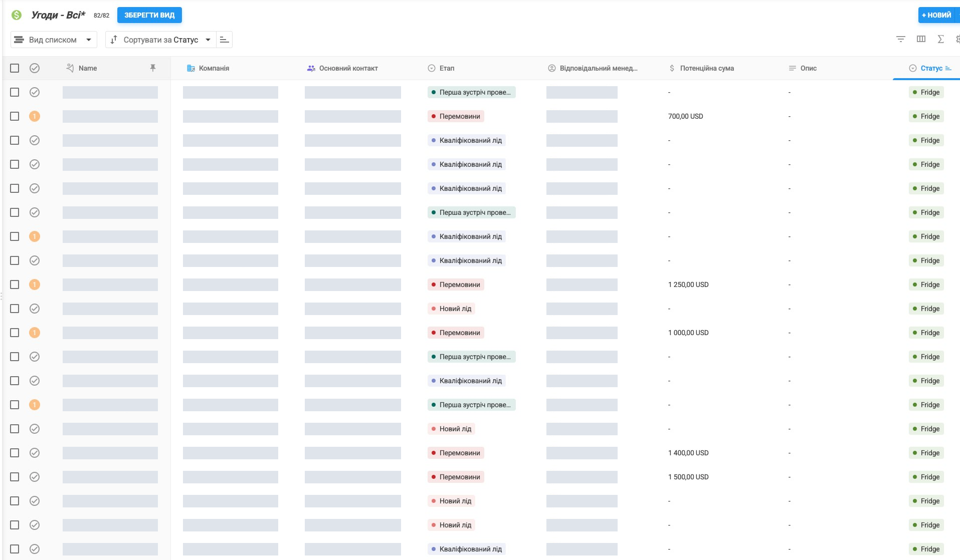Image resolution: width=960 pixels, height=560 pixels.
Task: Open the 'Перемовини' stage tag in the 700,00 USD row
Action: (x=456, y=116)
